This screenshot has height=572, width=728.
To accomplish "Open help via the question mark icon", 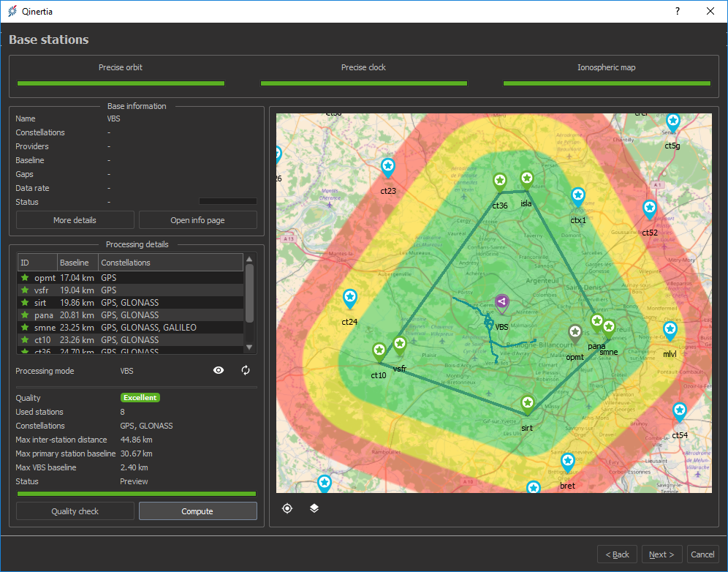I will click(x=677, y=11).
